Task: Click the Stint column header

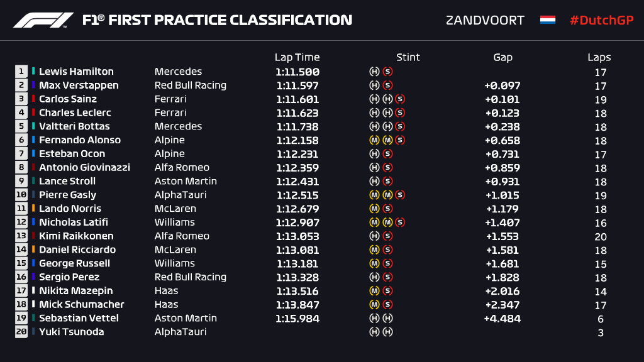Action: (x=408, y=57)
